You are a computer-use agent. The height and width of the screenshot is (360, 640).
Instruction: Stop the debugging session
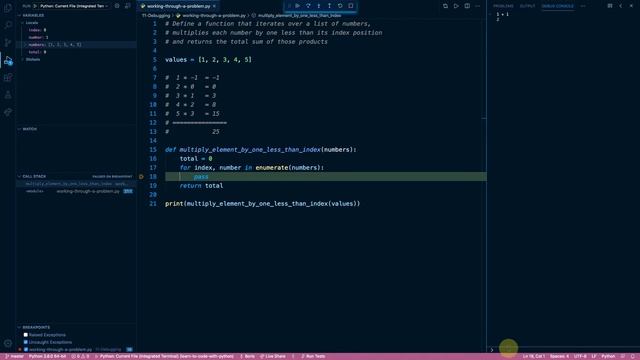(351, 6)
